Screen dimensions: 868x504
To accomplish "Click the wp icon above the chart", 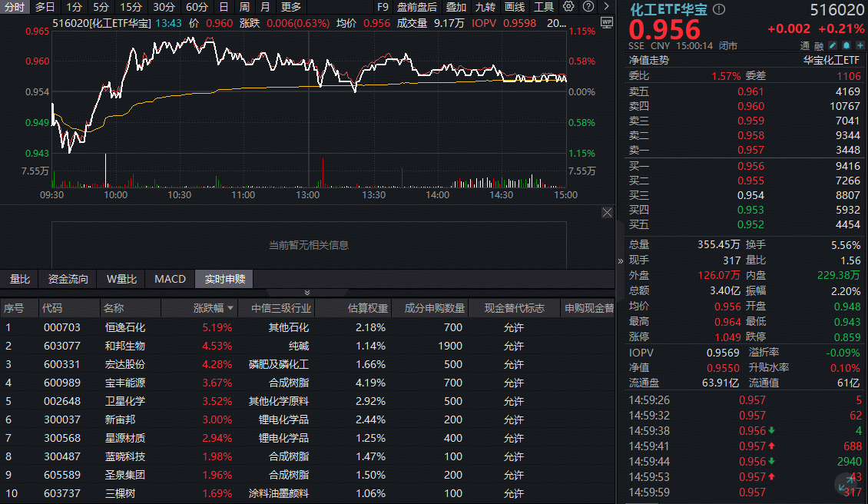I will pos(606,24).
